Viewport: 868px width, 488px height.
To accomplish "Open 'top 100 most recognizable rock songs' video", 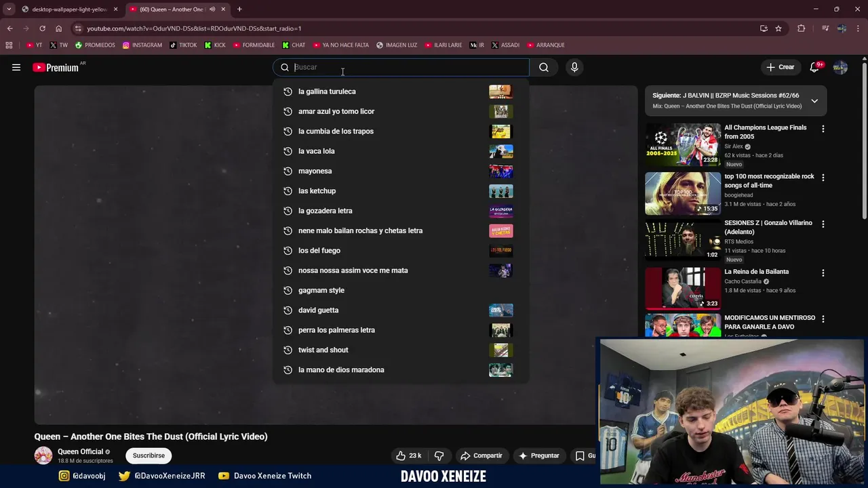I will point(769,180).
